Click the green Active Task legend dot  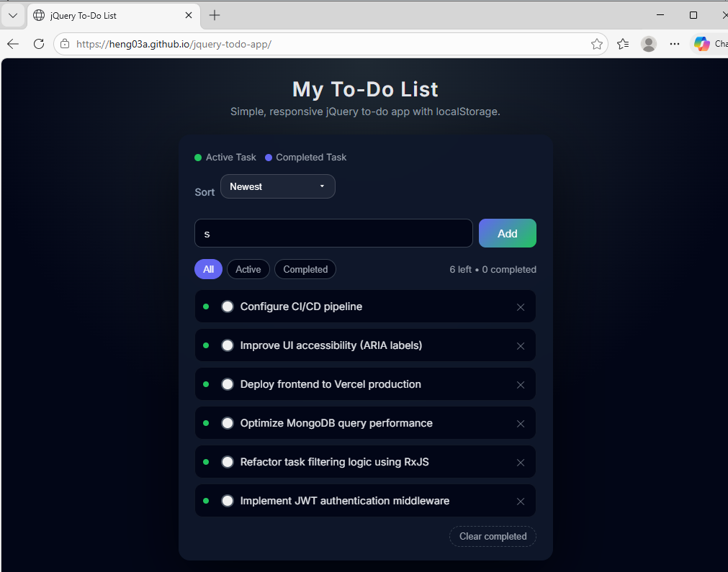tap(198, 157)
